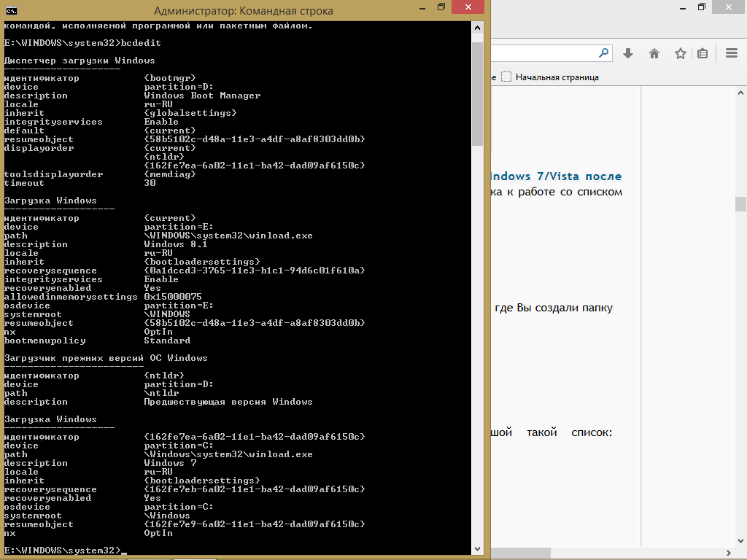The height and width of the screenshot is (560, 747).
Task: Click the 'Windows 7' description value
Action: pos(170,463)
